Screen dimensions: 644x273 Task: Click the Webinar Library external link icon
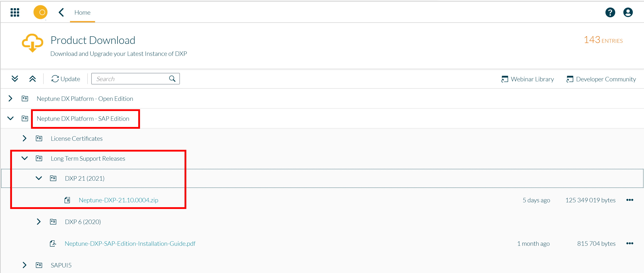pos(504,78)
